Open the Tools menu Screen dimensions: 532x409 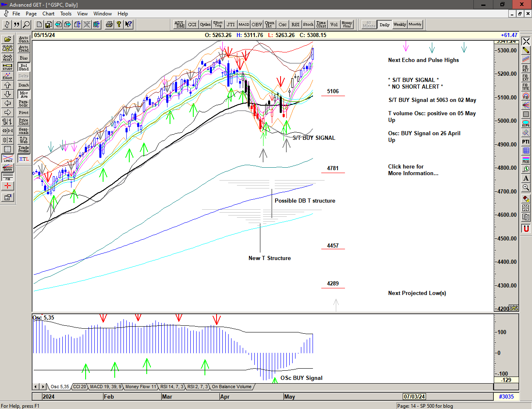[66, 14]
